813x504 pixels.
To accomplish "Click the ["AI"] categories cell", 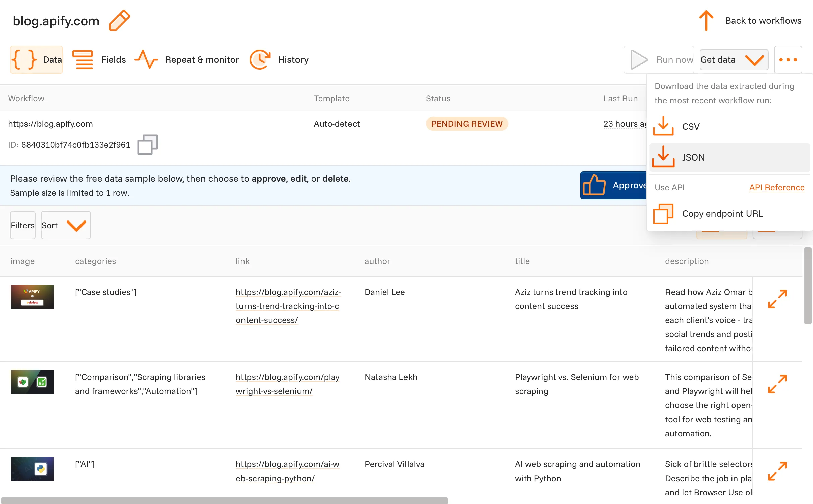I will coord(85,464).
